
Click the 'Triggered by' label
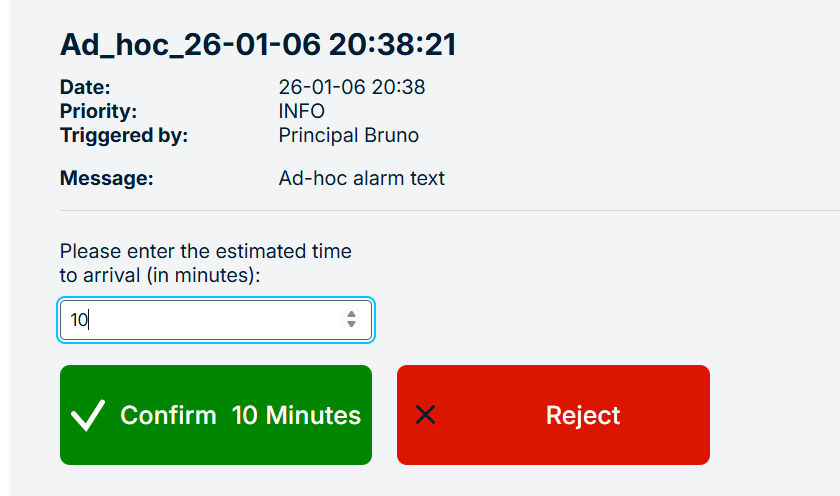[123, 135]
